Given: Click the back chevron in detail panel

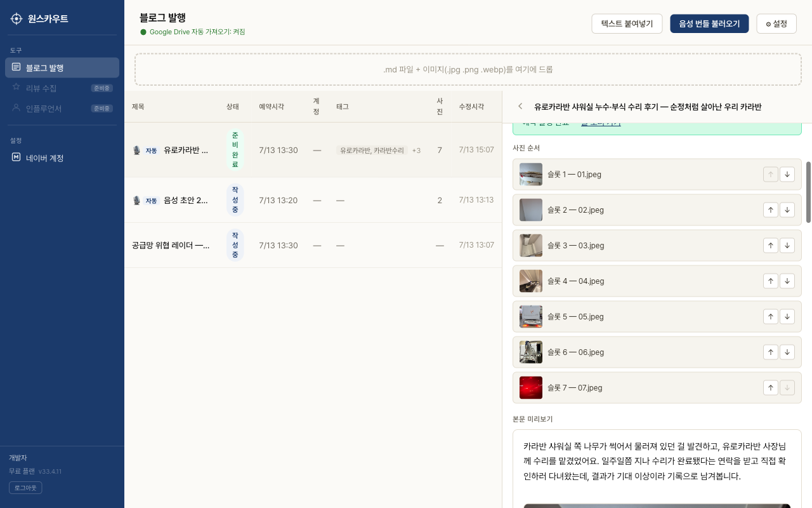Looking at the screenshot, I should tap(520, 107).
